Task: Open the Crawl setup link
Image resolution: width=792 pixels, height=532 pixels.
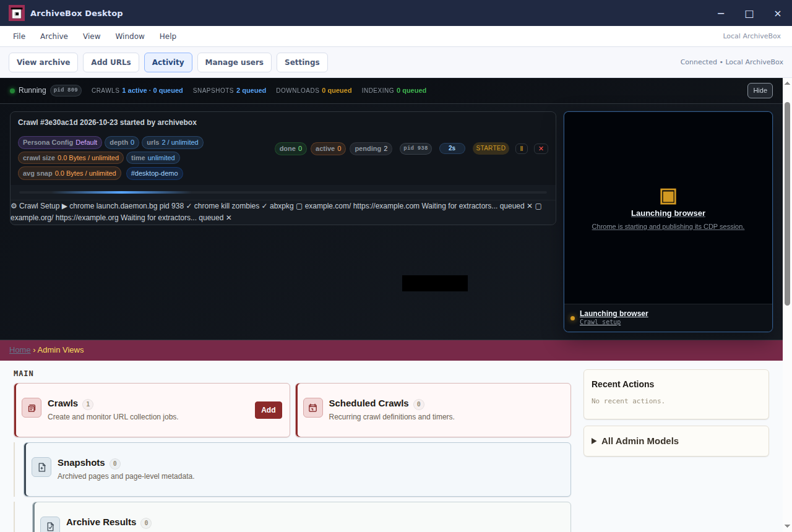Action: pos(600,322)
